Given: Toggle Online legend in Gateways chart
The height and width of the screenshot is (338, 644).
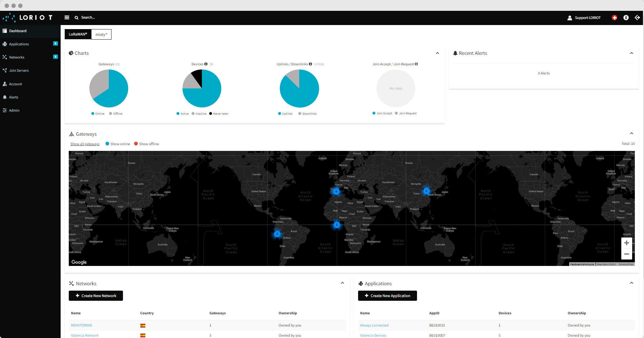Looking at the screenshot, I should pos(98,114).
